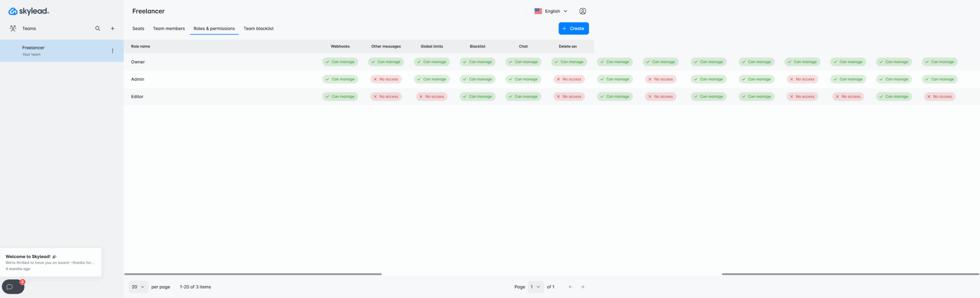
Task: Click the plus icon to add team
Action: pos(113,28)
